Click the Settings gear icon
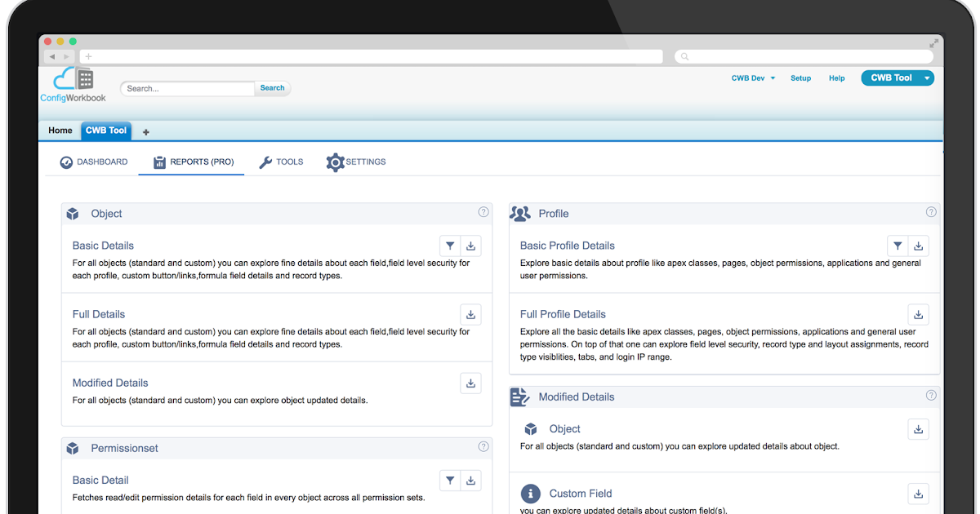The width and height of the screenshot is (980, 514). pos(335,162)
